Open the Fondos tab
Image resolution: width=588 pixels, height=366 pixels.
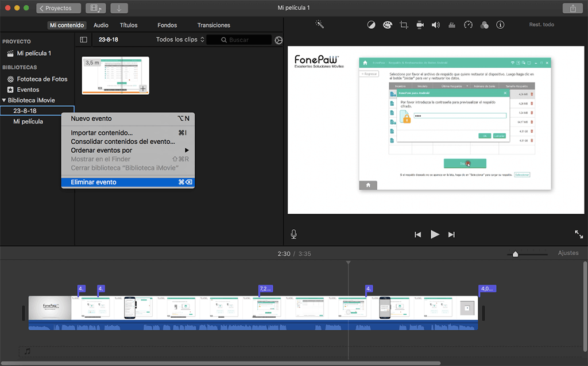click(x=167, y=25)
